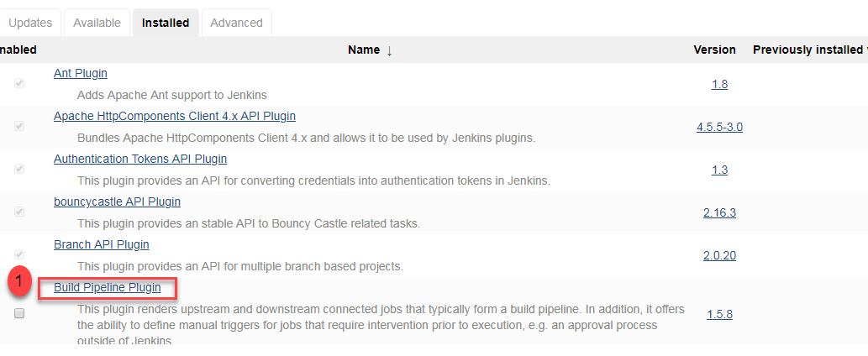Open the Available plugins tab
Viewport: 868px width, 356px height.
point(97,23)
